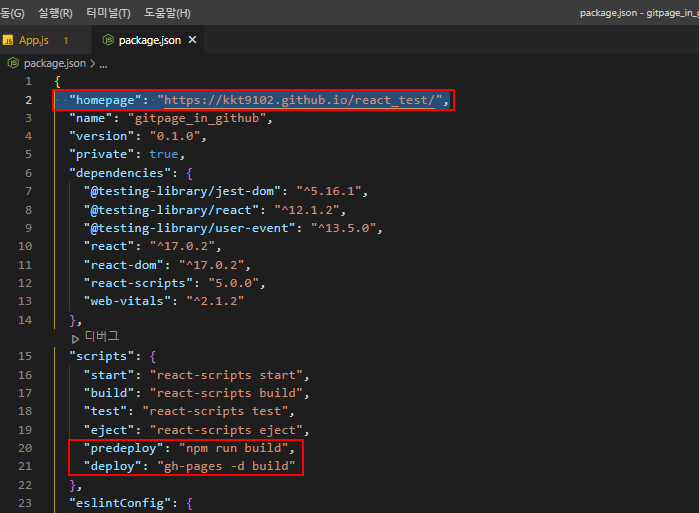Click "@testing-library/react" entry
699x513 pixels.
[171, 210]
